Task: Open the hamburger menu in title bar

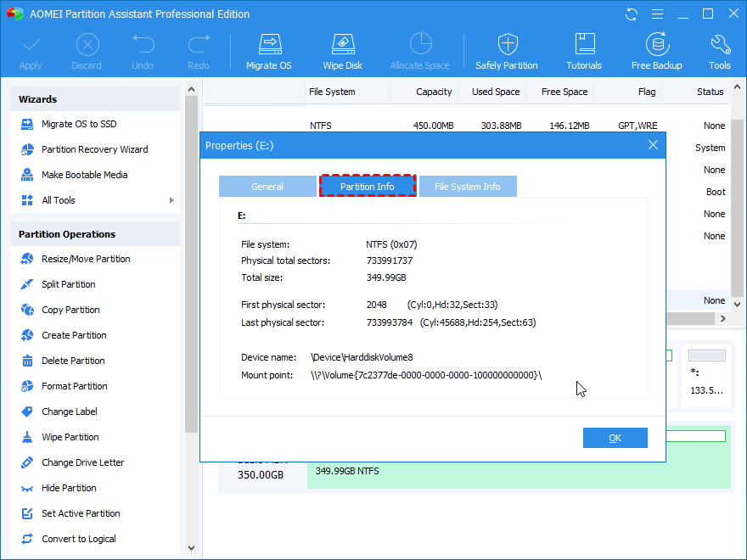Action: [x=657, y=14]
